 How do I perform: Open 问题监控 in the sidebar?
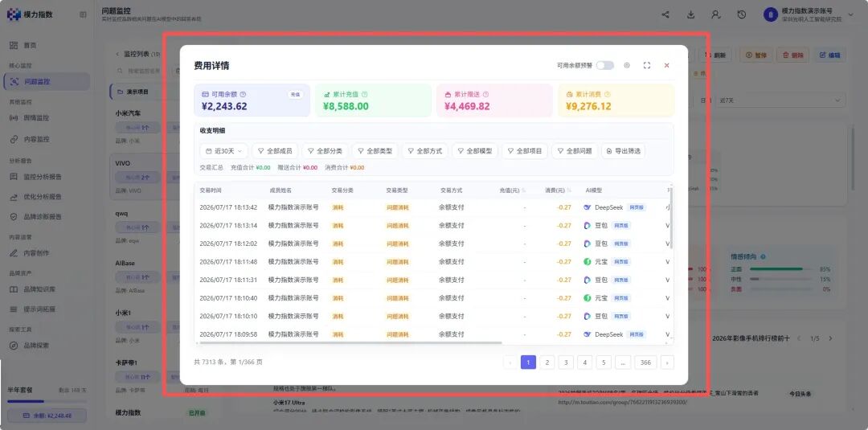(47, 81)
